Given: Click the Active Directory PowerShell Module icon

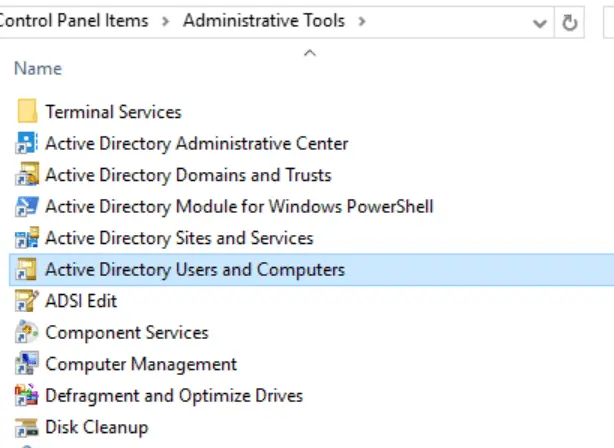Looking at the screenshot, I should [x=27, y=207].
